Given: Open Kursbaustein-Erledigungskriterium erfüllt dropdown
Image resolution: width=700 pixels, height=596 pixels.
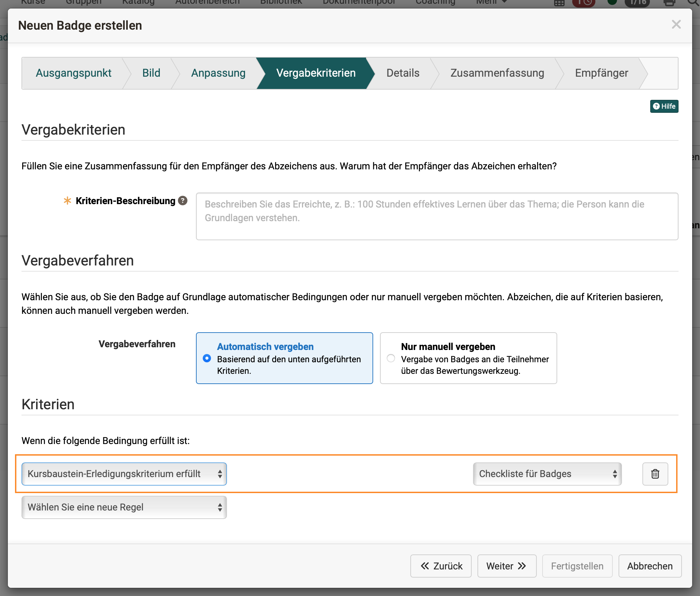Looking at the screenshot, I should [x=124, y=474].
